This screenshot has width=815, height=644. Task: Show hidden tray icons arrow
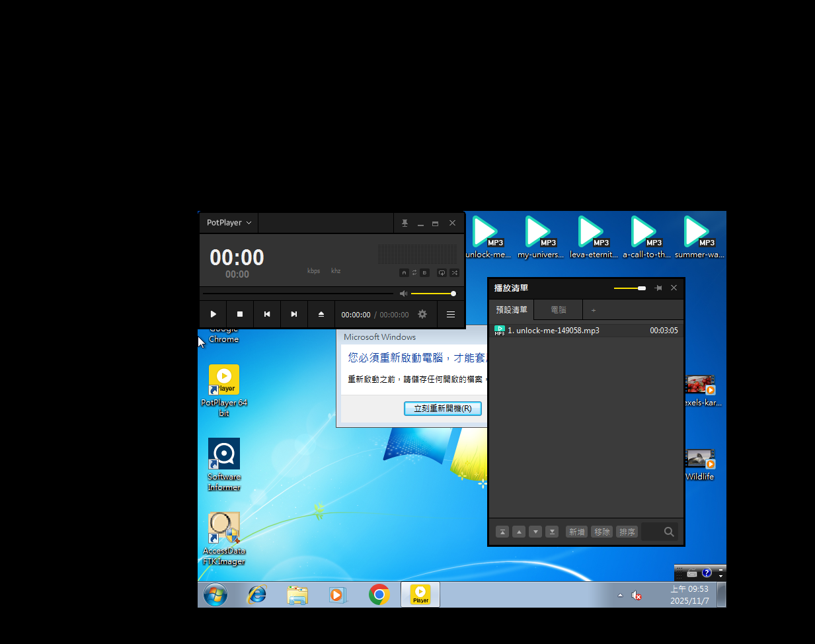coord(620,596)
